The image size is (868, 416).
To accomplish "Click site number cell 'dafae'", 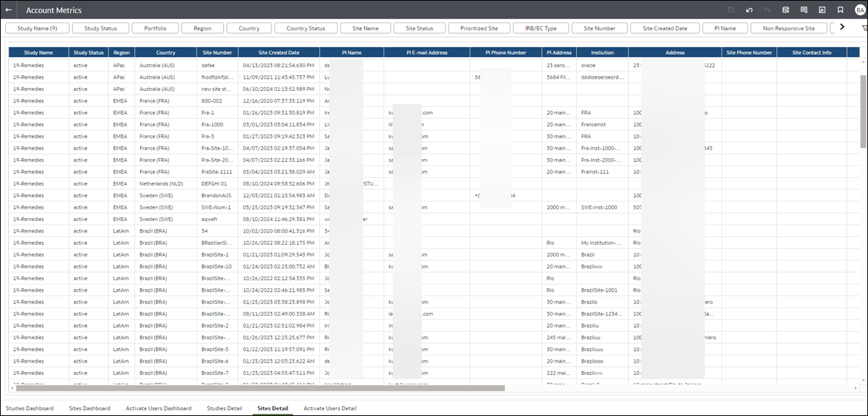I will 217,65.
